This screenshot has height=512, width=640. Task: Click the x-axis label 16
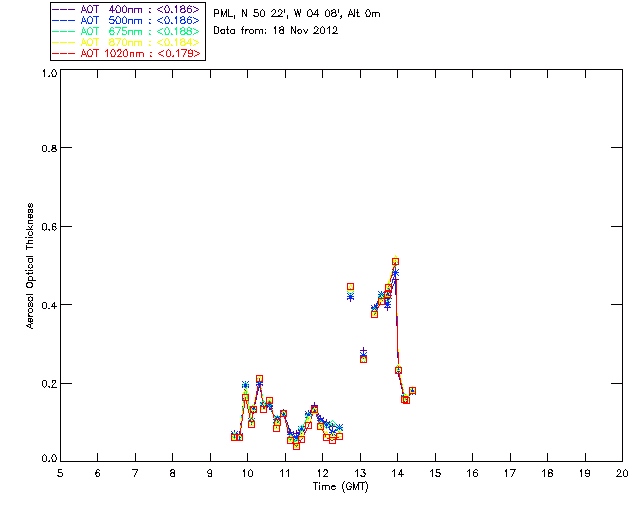point(472,473)
